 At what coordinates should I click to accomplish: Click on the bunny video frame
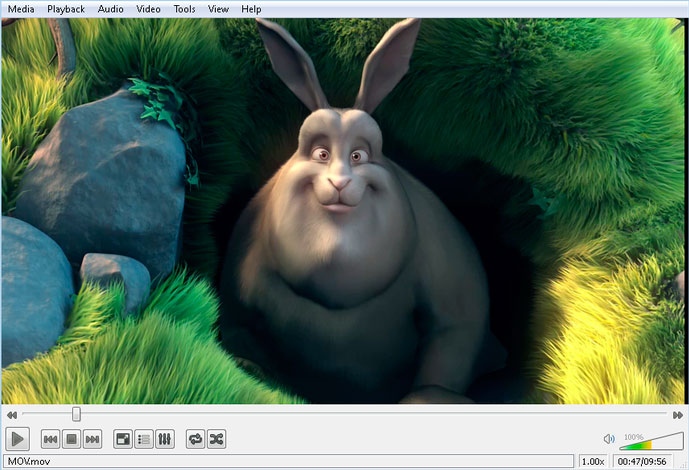344,211
